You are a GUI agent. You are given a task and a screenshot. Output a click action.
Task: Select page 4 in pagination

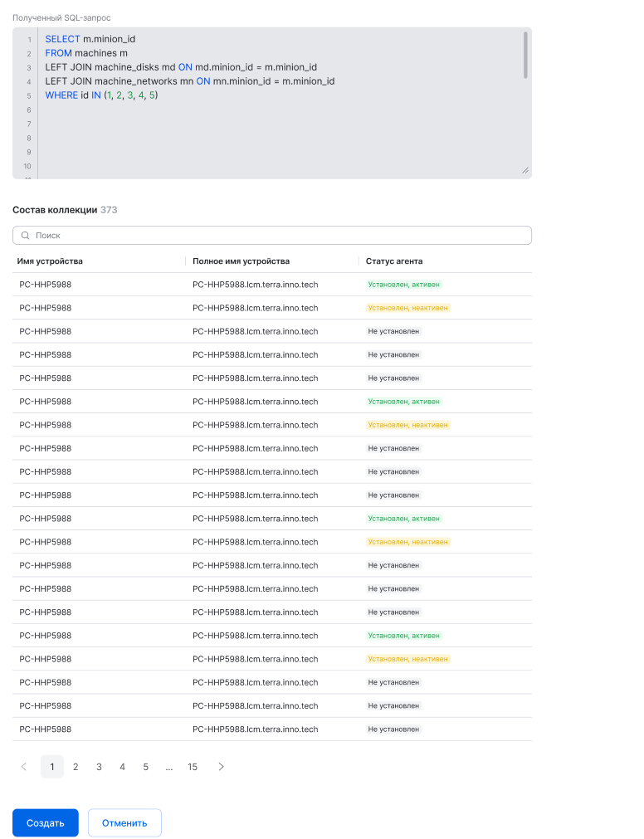tap(122, 767)
